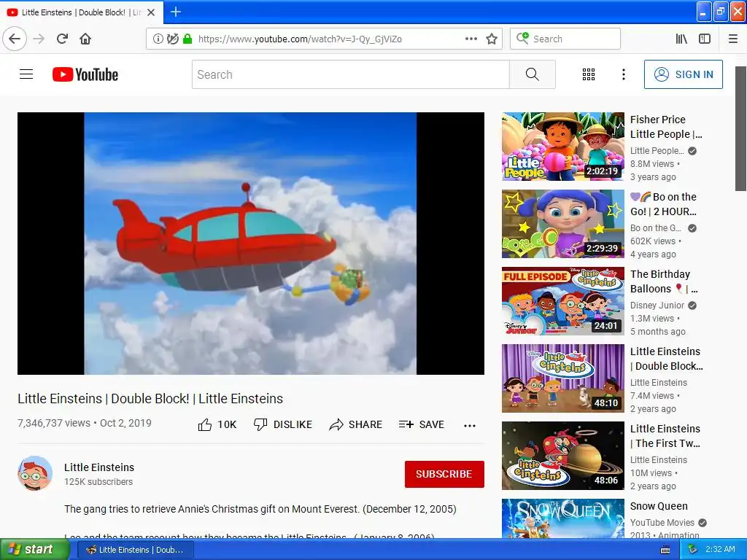Click the YouTube URL in address bar
Image resolution: width=747 pixels, height=560 pixels.
click(300, 39)
